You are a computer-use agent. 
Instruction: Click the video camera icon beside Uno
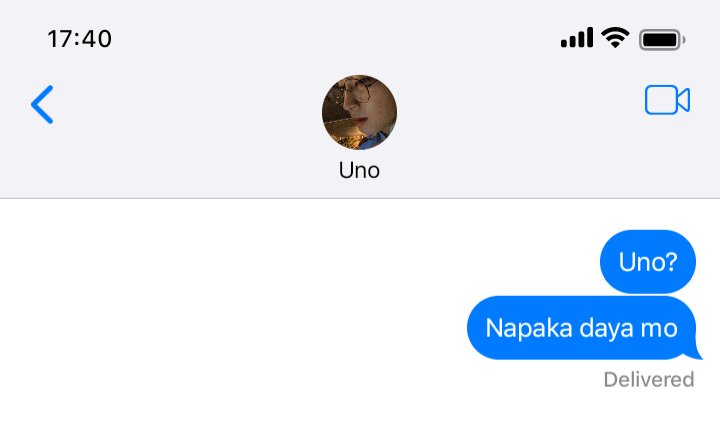coord(667,100)
